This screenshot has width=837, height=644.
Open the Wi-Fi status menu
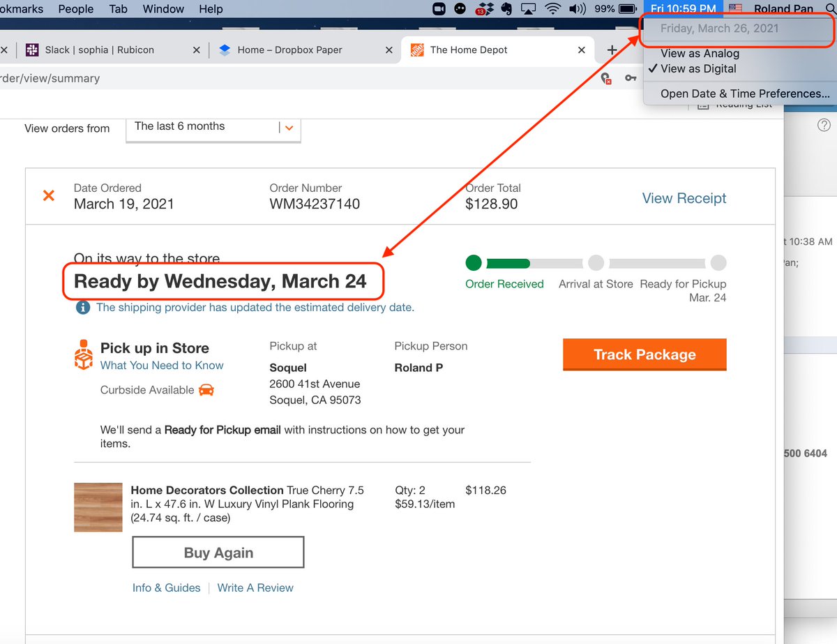(553, 9)
